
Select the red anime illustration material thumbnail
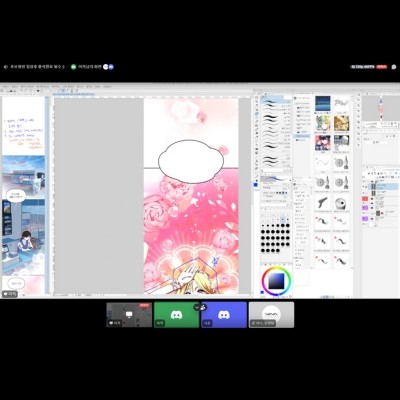323,143
